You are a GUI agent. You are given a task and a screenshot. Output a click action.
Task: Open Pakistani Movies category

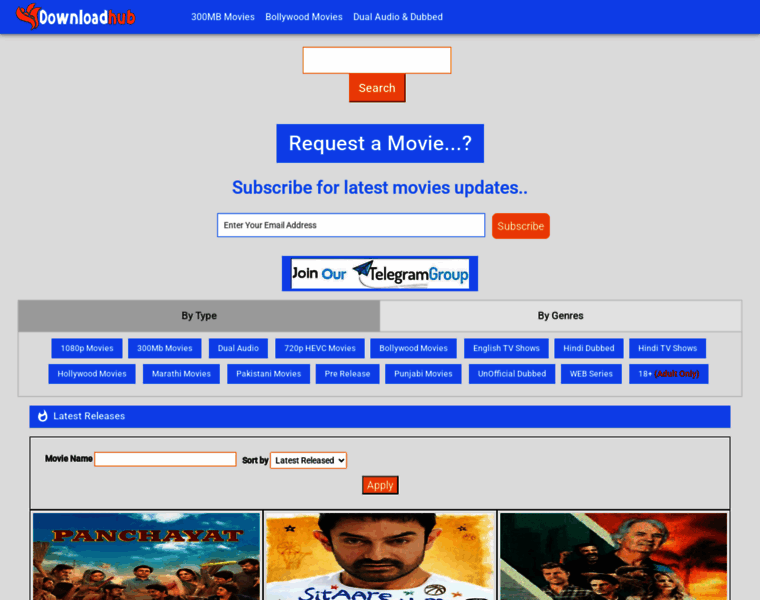click(269, 374)
